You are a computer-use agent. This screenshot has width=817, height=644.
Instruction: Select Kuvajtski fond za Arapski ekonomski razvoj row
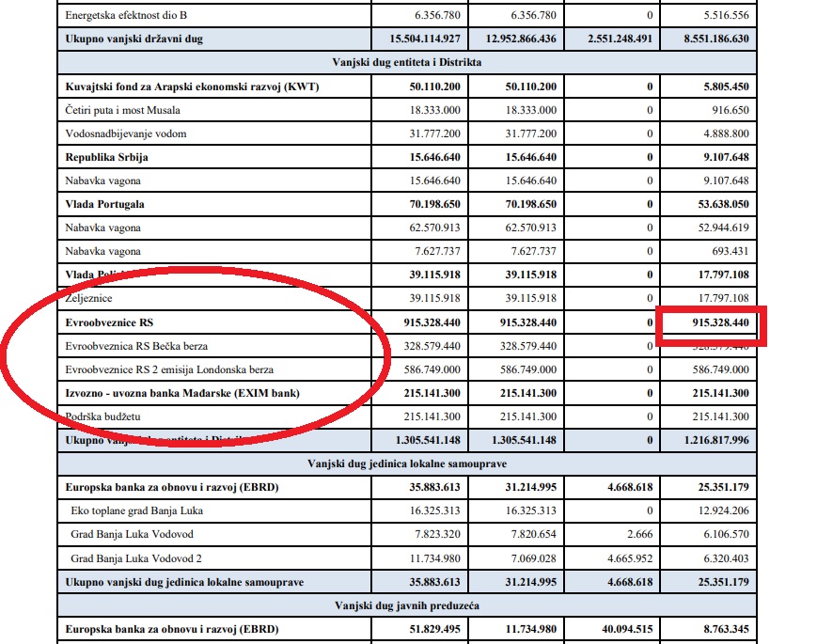(x=406, y=86)
